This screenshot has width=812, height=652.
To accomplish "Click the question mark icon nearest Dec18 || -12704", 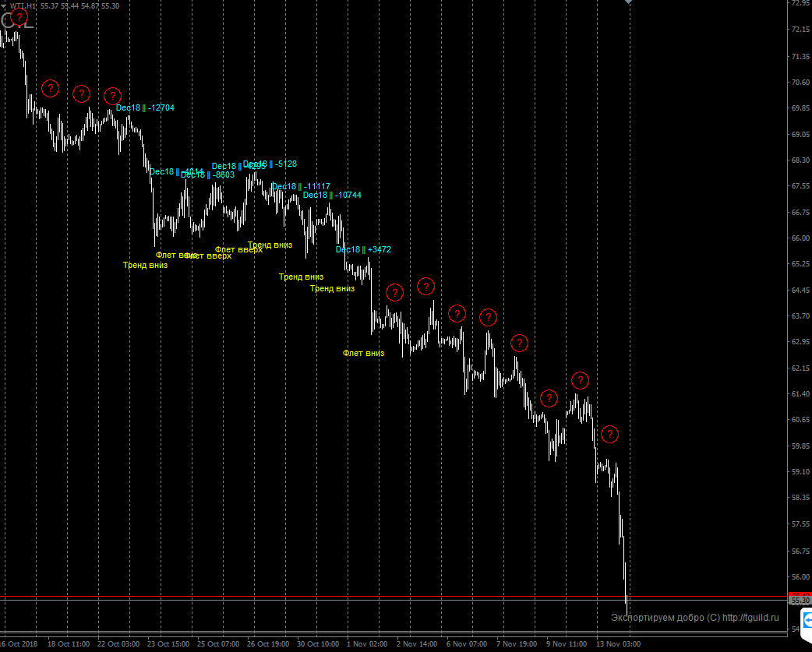I will click(x=112, y=96).
